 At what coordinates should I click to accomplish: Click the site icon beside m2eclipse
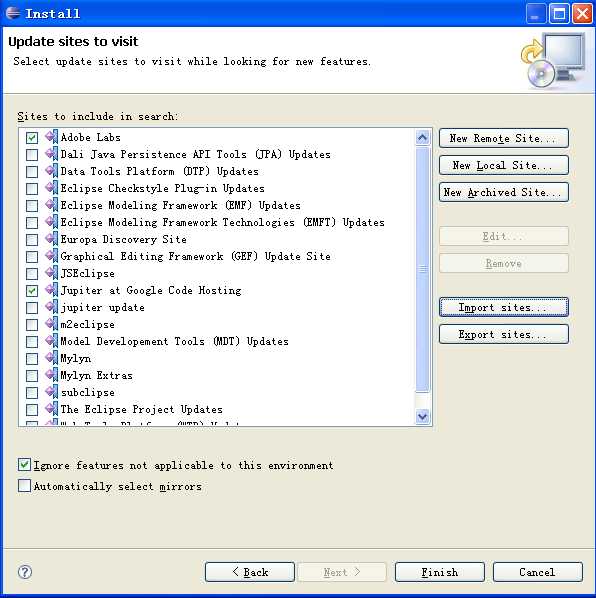pyautogui.click(x=51, y=324)
